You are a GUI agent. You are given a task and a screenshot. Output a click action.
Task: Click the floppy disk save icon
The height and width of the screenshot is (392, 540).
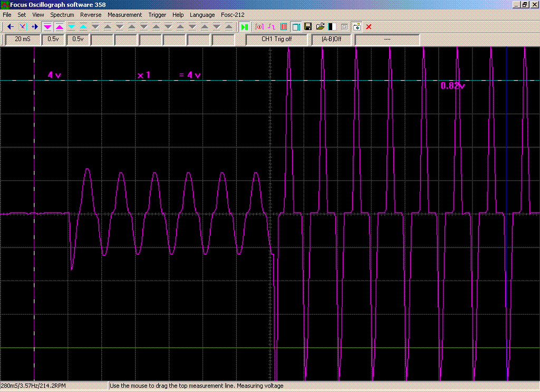click(x=308, y=26)
